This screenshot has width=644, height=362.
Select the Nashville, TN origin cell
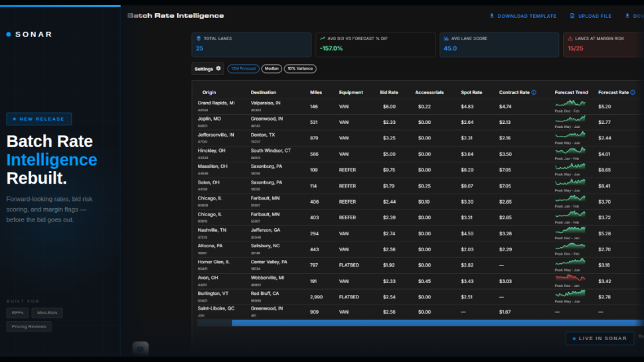(212, 231)
